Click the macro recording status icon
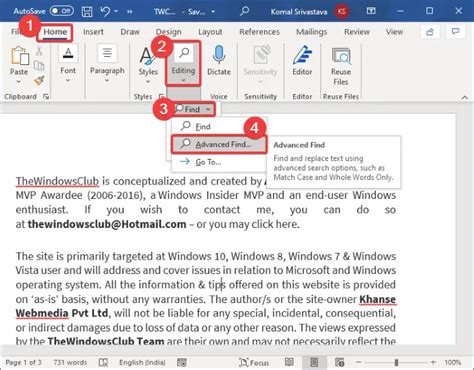 (182, 362)
